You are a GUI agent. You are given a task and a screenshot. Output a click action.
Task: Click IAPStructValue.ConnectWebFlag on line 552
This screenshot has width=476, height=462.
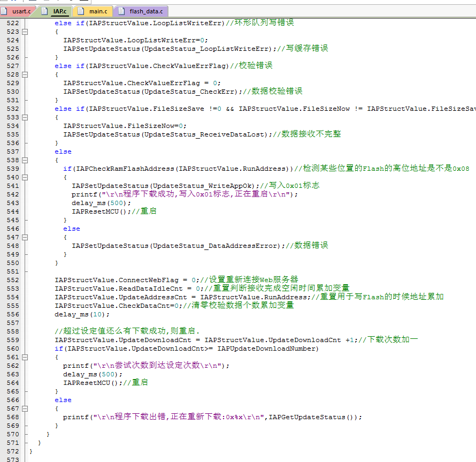click(x=117, y=280)
